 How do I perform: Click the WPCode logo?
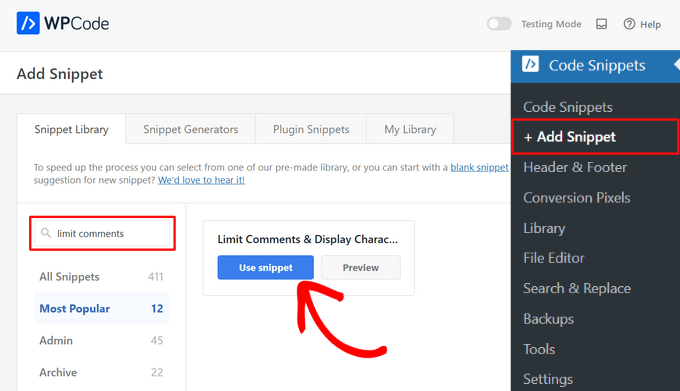point(63,23)
